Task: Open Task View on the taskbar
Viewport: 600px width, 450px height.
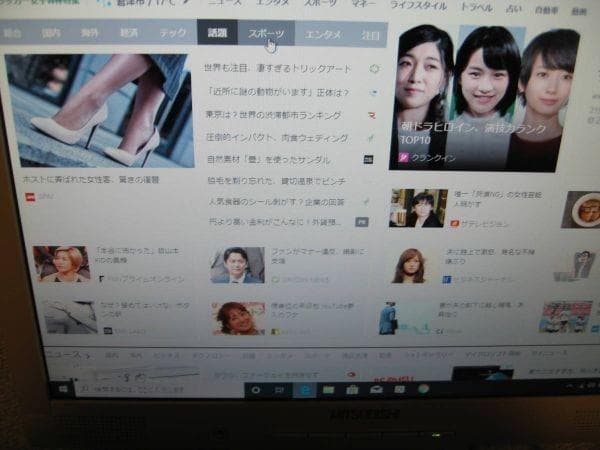Action: tap(280, 390)
